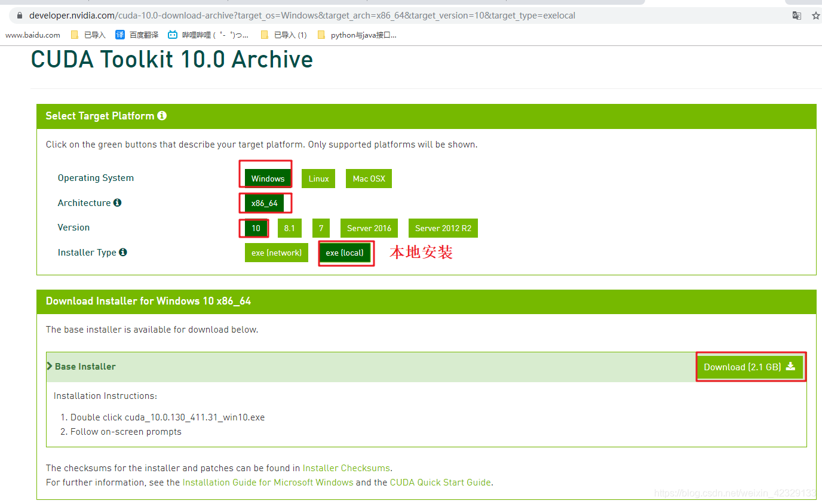This screenshot has height=504, width=822.
Task: Open the 百度翻译 bookmark
Action: (x=136, y=35)
